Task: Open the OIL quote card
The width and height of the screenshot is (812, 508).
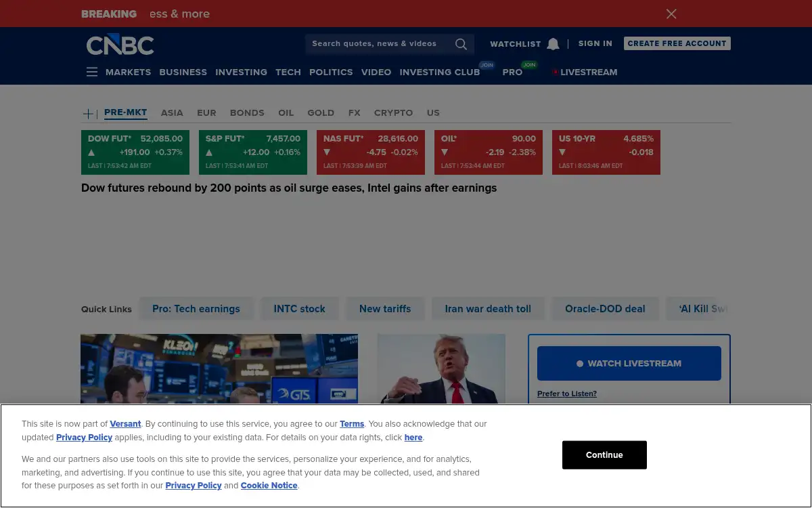Action: 489,152
